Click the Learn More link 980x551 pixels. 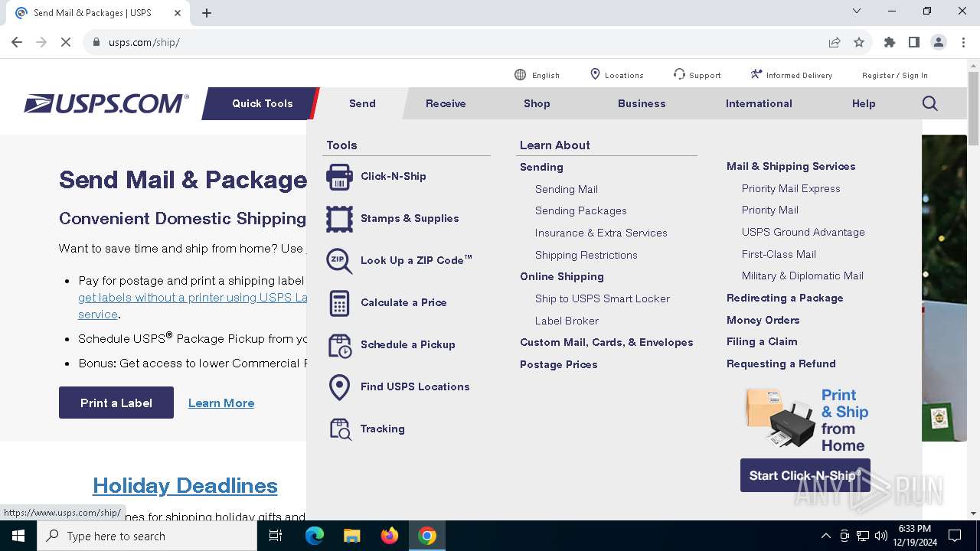click(x=221, y=403)
